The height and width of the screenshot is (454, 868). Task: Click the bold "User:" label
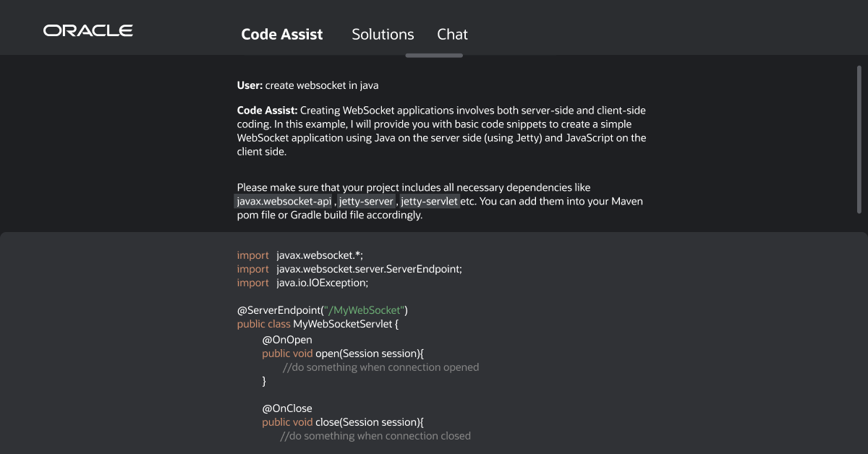point(250,85)
